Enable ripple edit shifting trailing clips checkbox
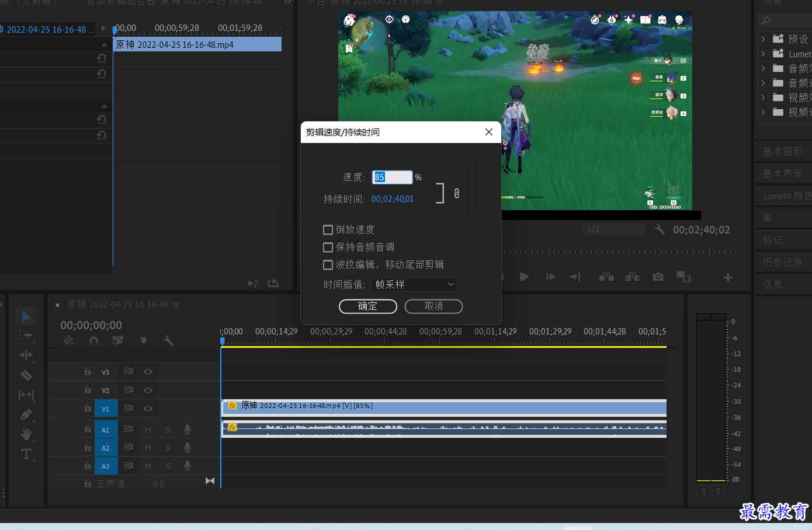Screen dimensions: 812x530 [x=328, y=265]
